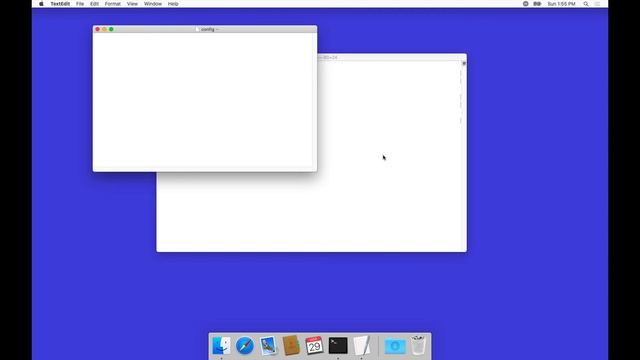Open the Mail stamp icon in Dock

pos(268,346)
